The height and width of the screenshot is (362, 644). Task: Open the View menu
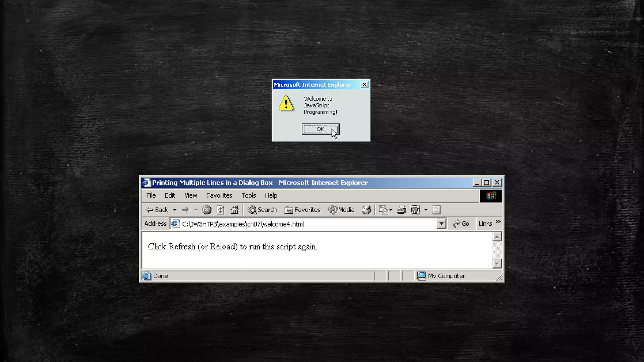pos(191,195)
